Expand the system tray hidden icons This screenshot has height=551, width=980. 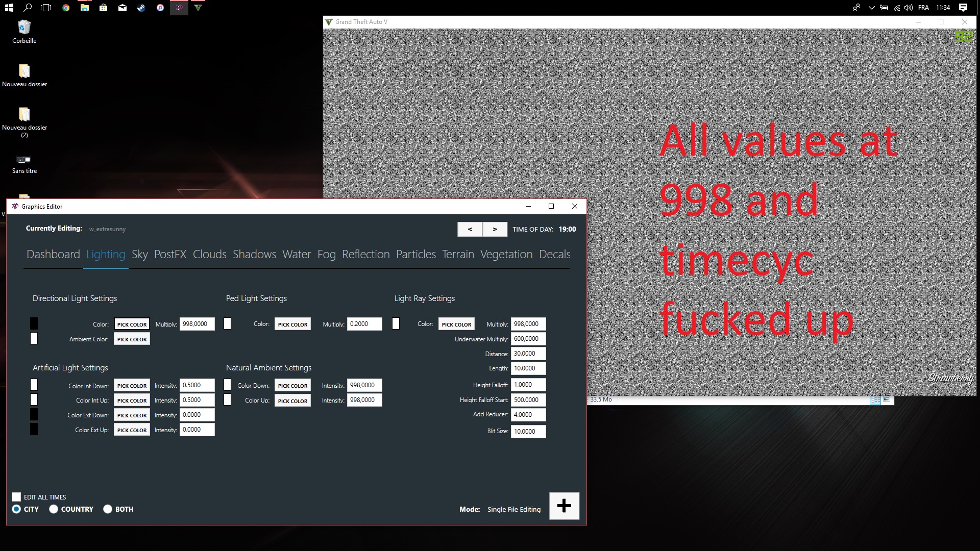[871, 8]
